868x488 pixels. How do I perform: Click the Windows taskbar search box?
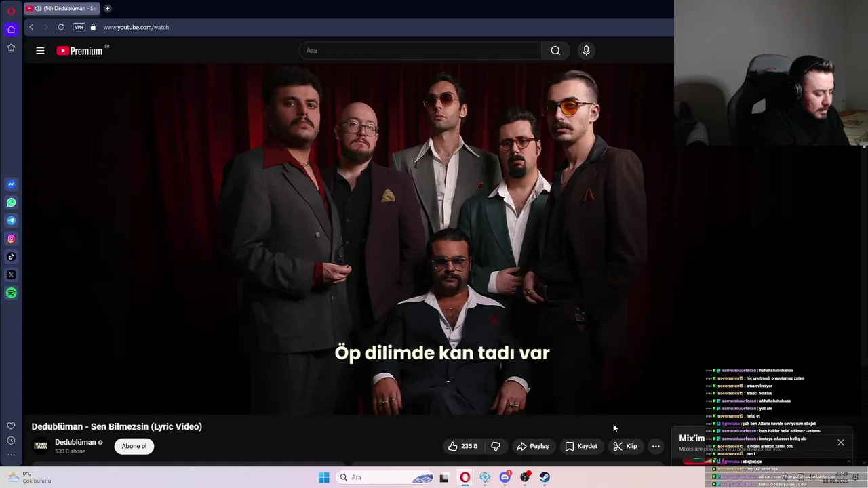[x=386, y=477]
